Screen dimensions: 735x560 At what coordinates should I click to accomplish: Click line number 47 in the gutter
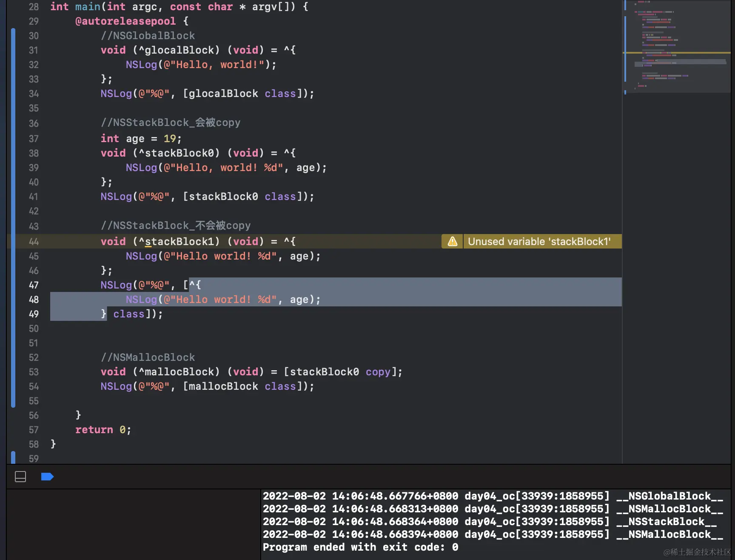(34, 285)
